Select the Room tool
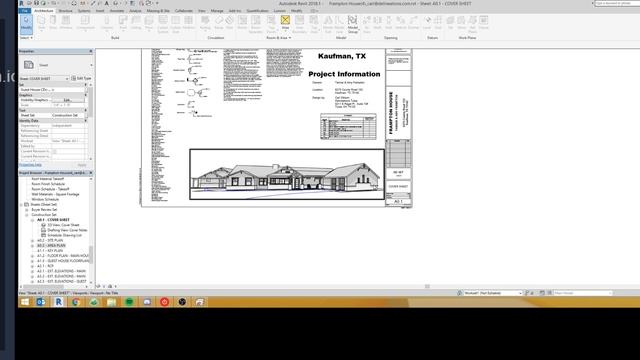 (242, 23)
